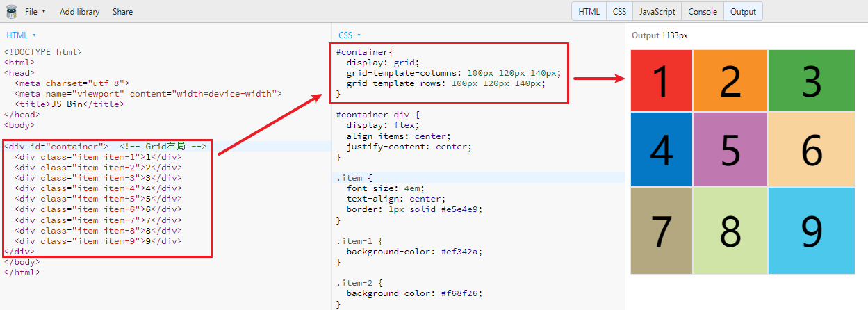Click the #container div { selector line
Image resolution: width=868 pixels, height=310 pixels.
coord(377,115)
